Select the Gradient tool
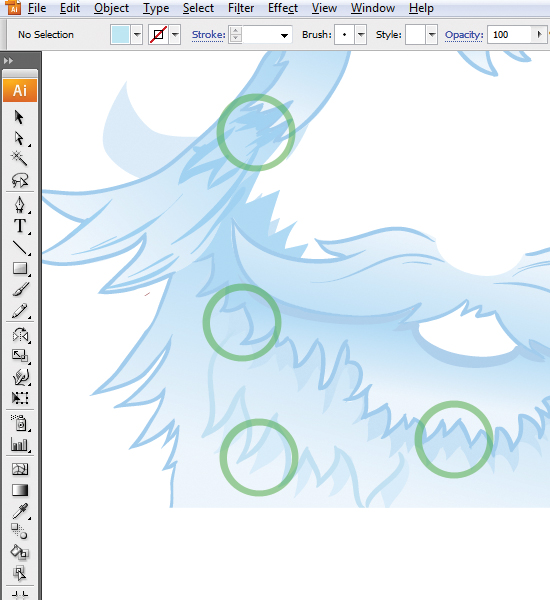The width and height of the screenshot is (550, 600). [x=20, y=490]
